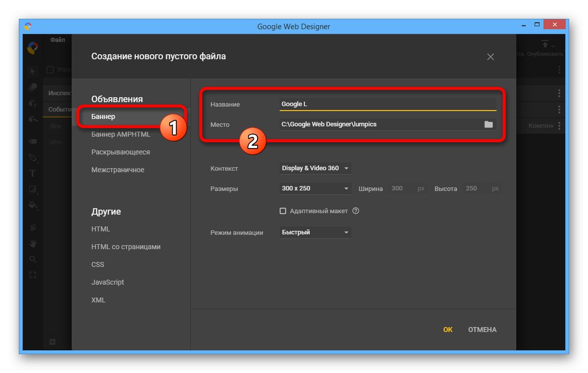Select Баннер file type
The image size is (588, 373).
tap(103, 116)
